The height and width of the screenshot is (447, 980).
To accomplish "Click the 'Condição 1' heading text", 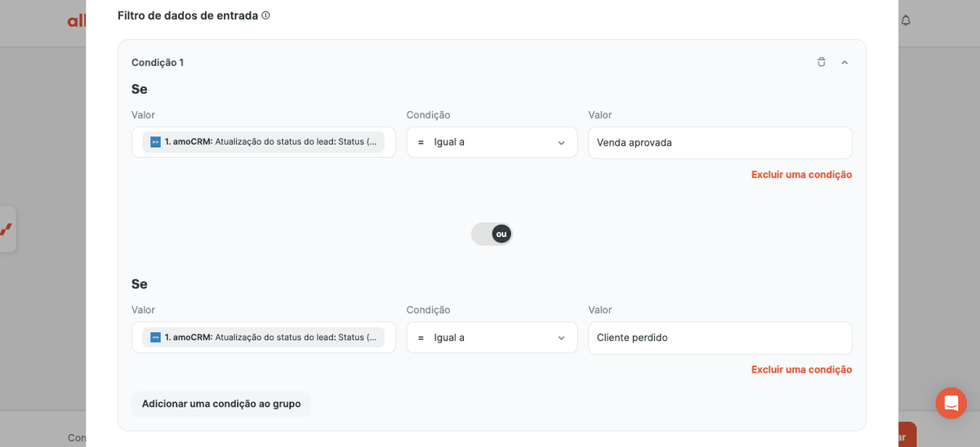I will coord(158,62).
